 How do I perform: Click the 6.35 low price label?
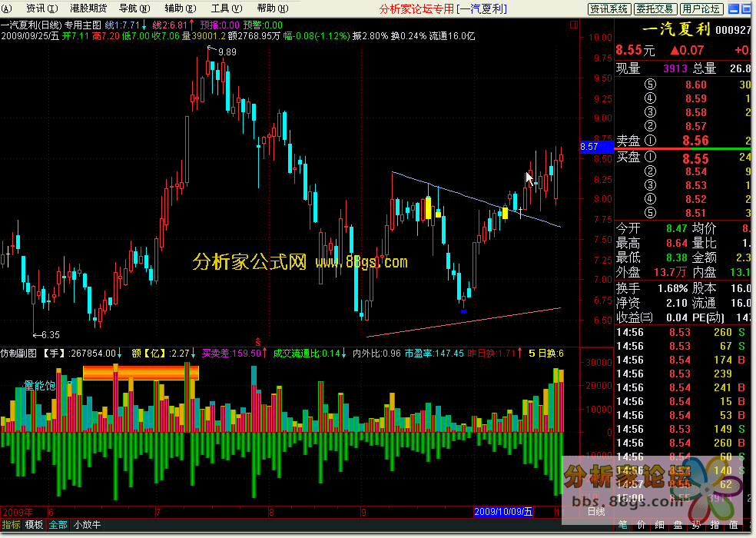tap(50, 334)
